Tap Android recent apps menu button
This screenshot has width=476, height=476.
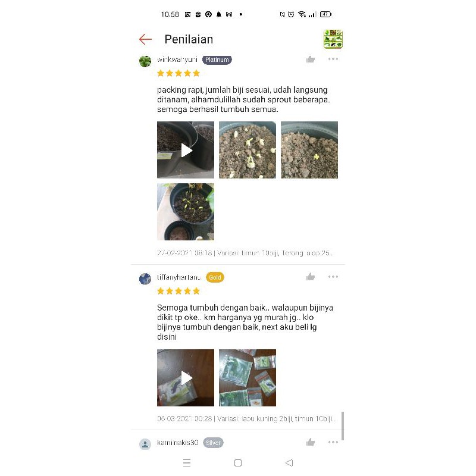[187, 463]
